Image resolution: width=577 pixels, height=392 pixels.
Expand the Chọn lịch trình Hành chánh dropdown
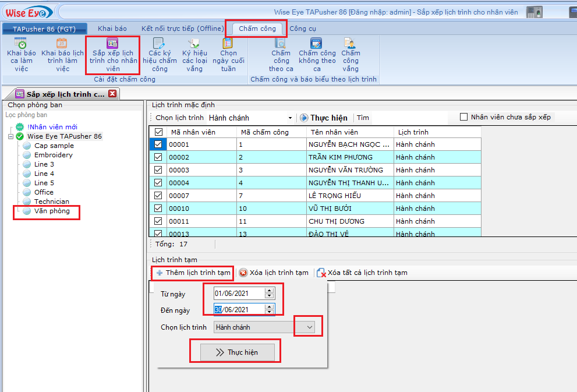(x=290, y=118)
